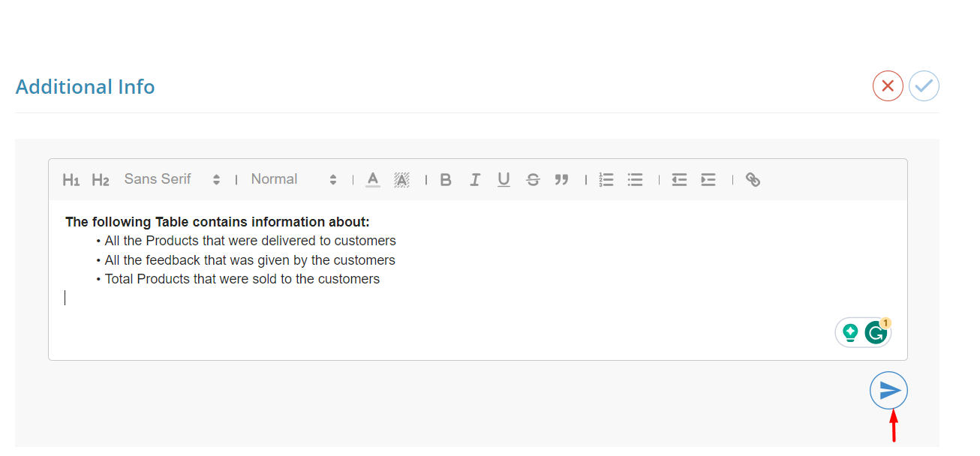The width and height of the screenshot is (980, 456).
Task: Toggle italic formatting
Action: coord(475,180)
